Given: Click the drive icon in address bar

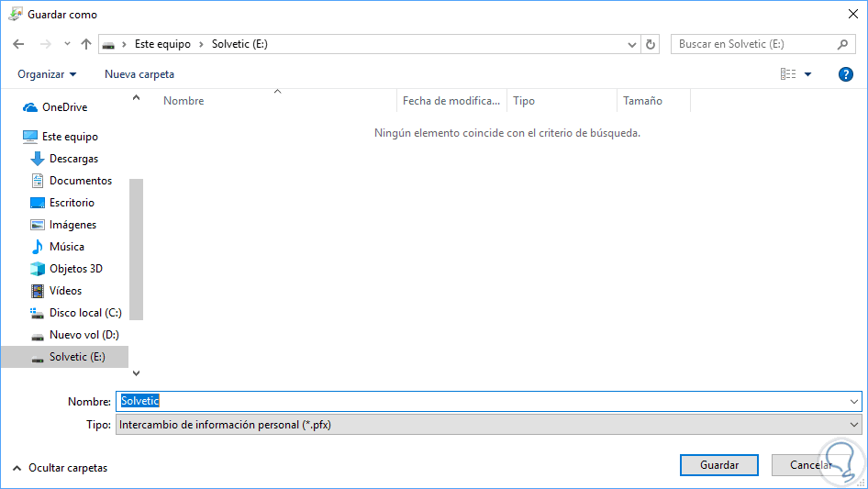Looking at the screenshot, I should [x=108, y=45].
